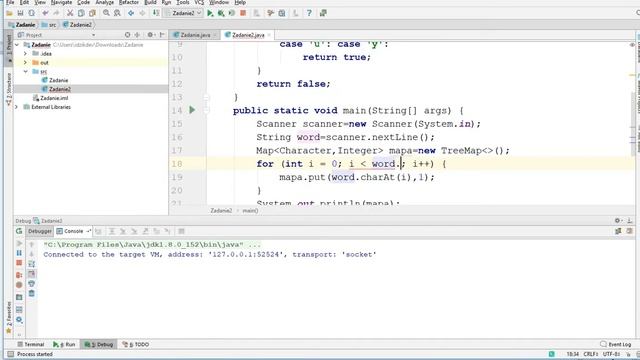
Task: Open the Event Log
Action: [x=616, y=344]
